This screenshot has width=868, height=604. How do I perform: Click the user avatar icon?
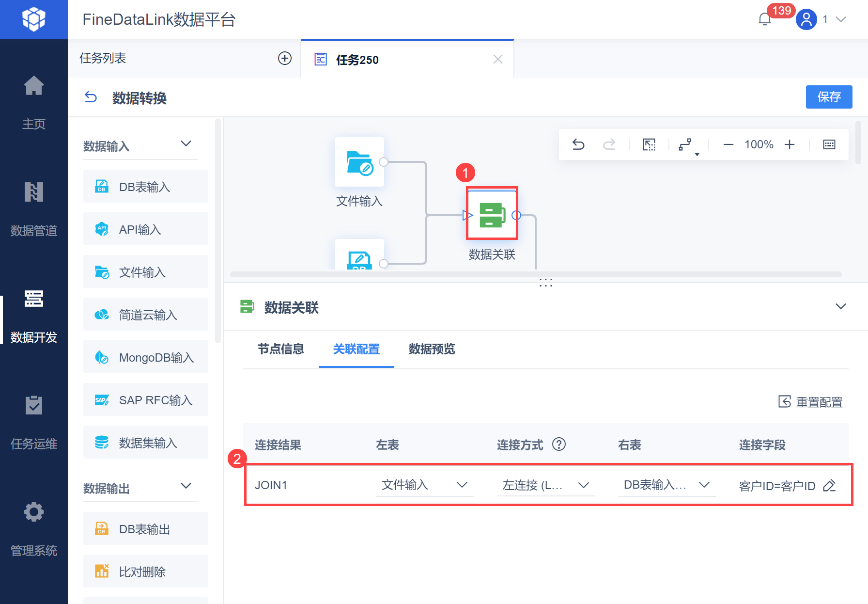806,19
